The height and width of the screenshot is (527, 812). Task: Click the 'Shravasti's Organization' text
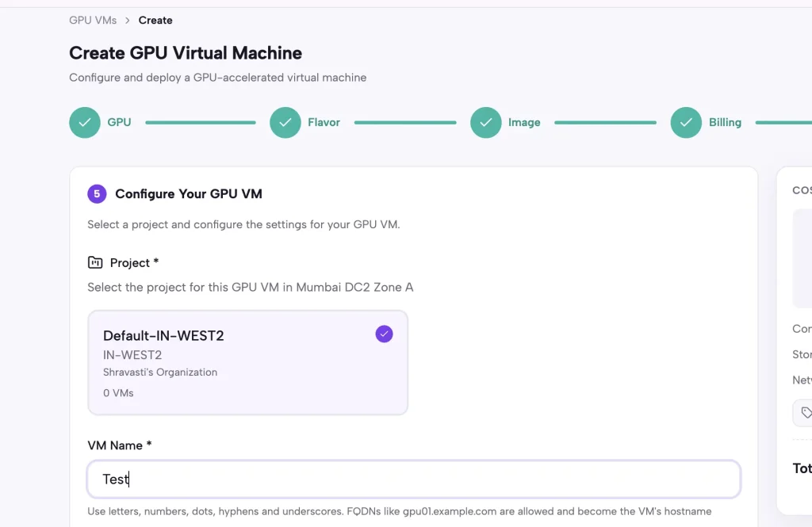pyautogui.click(x=160, y=372)
